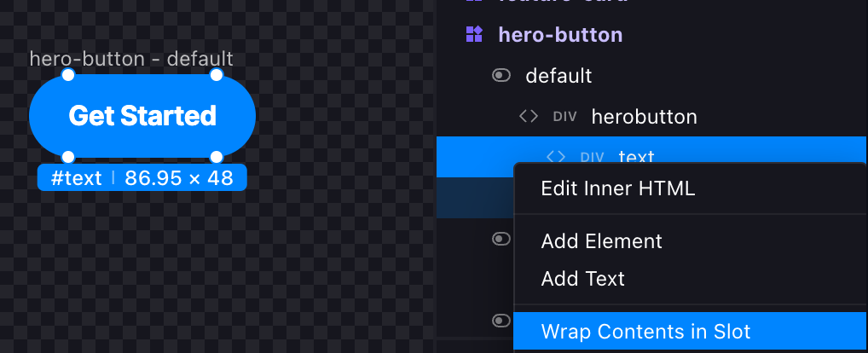Click the bottom-right selection handle on canvas
Viewport: 868px width, 353px height.
[217, 156]
